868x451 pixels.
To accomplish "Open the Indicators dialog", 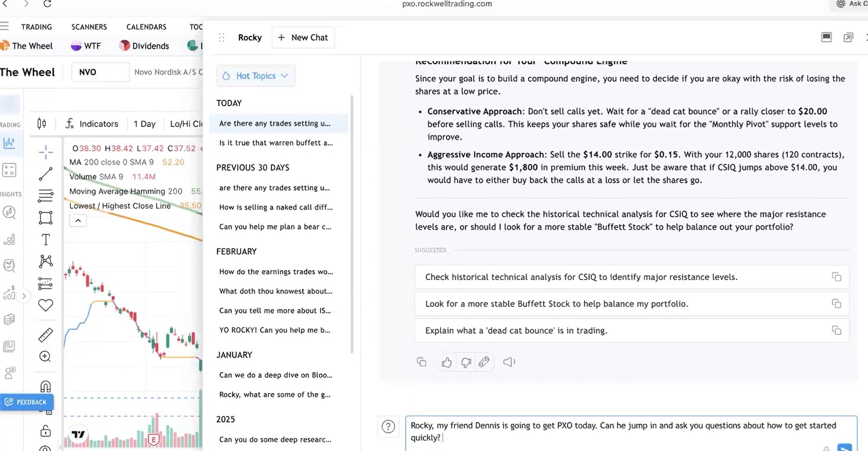I will pyautogui.click(x=92, y=123).
